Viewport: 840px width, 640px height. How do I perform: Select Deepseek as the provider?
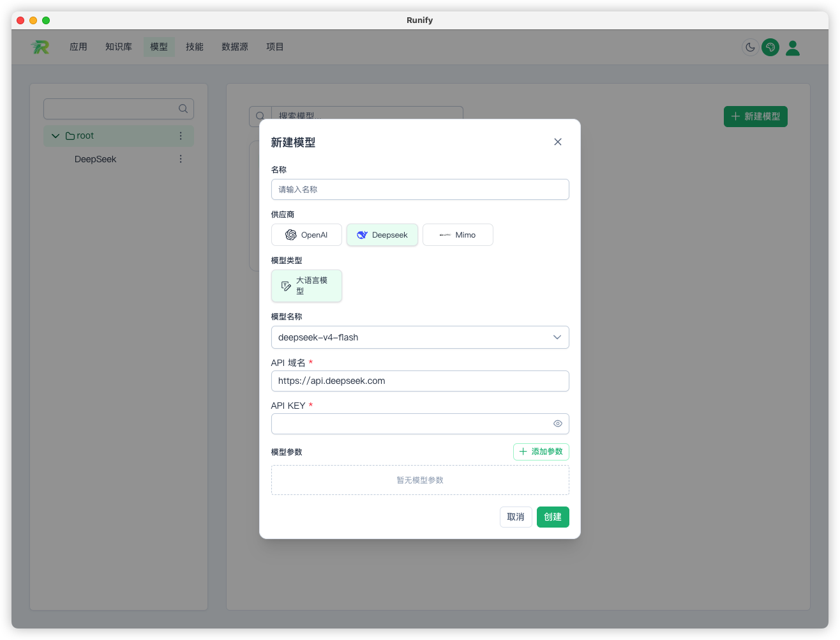click(x=382, y=234)
